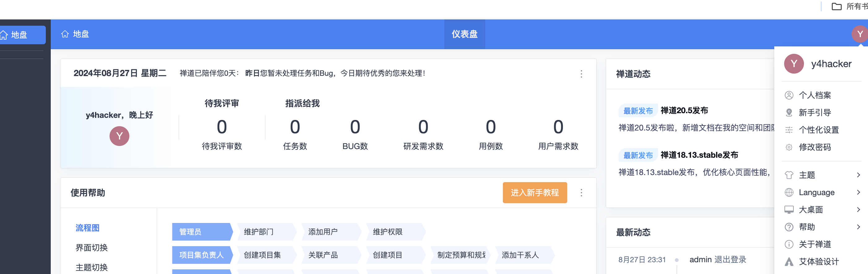Click the 新手引导 guide pin icon
Screen dimensions: 868x274
(x=789, y=113)
